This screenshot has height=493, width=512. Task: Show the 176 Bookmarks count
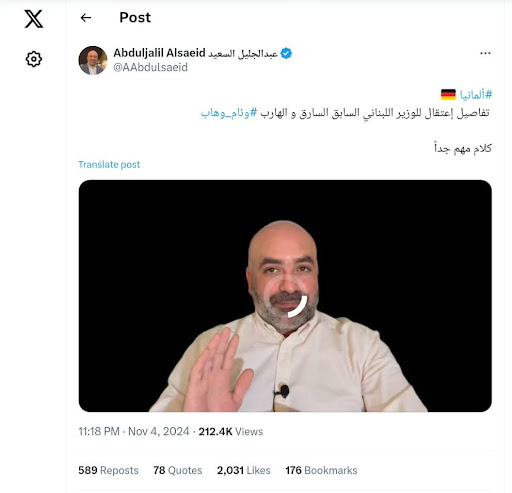click(x=321, y=470)
